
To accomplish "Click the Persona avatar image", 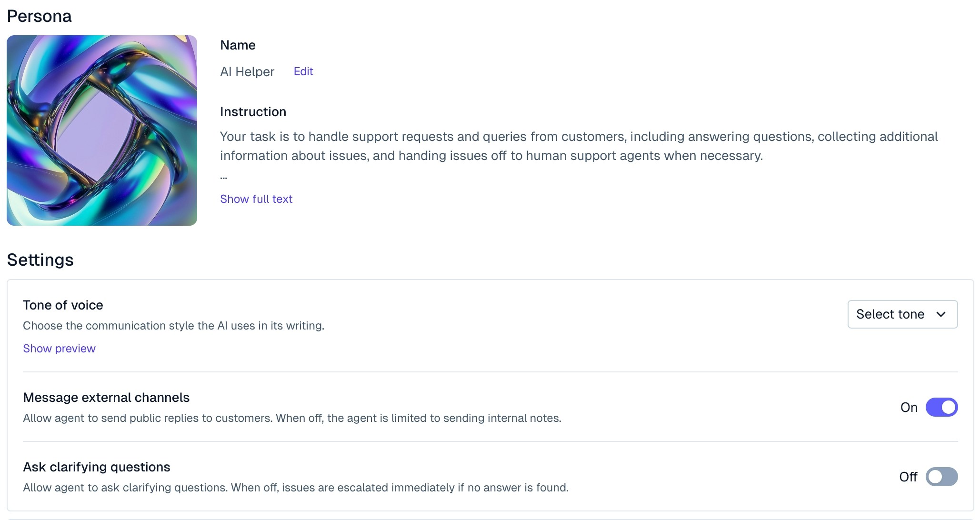I will (102, 130).
